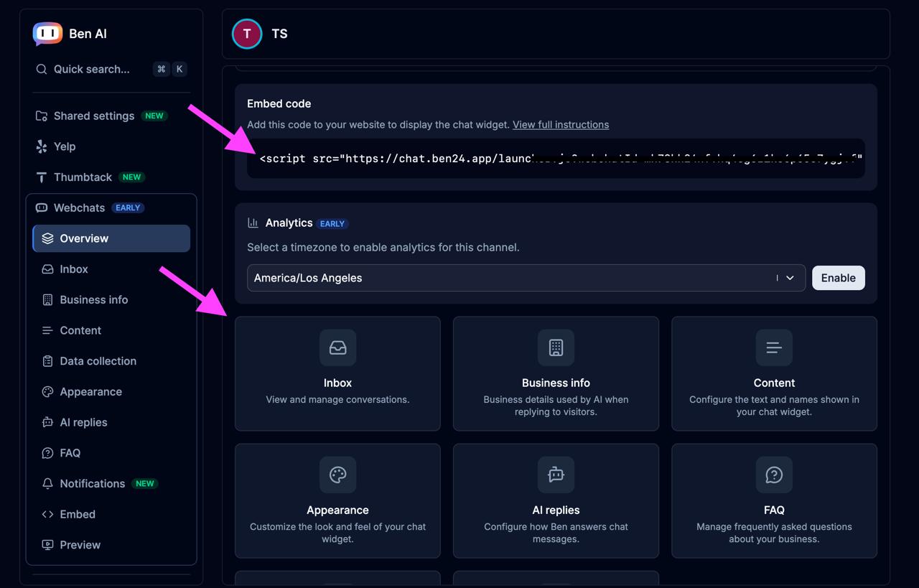The height and width of the screenshot is (588, 919).
Task: Click the Webchats chat bubble icon
Action: [42, 207]
